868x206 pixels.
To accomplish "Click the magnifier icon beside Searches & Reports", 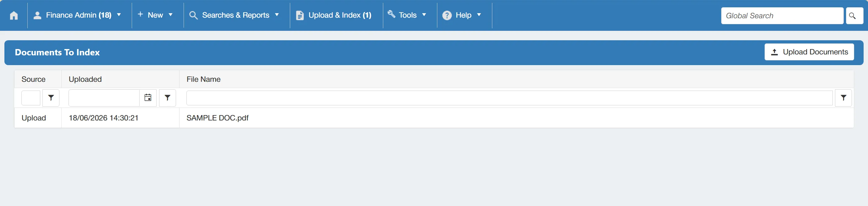I will point(193,15).
